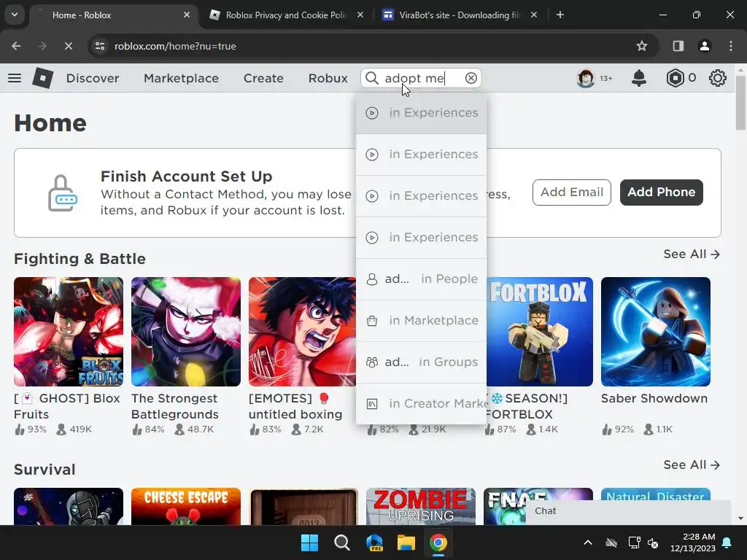
Task: Click the Add Email button
Action: (572, 192)
